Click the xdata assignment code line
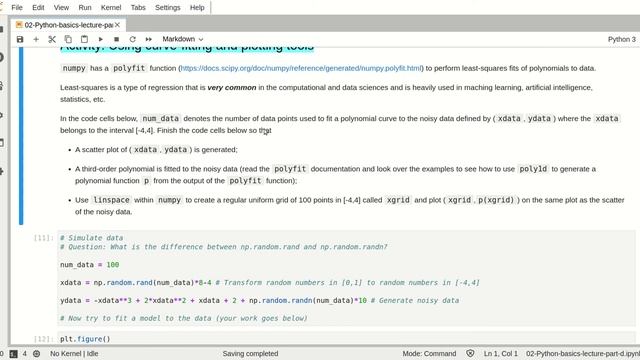 [269, 282]
